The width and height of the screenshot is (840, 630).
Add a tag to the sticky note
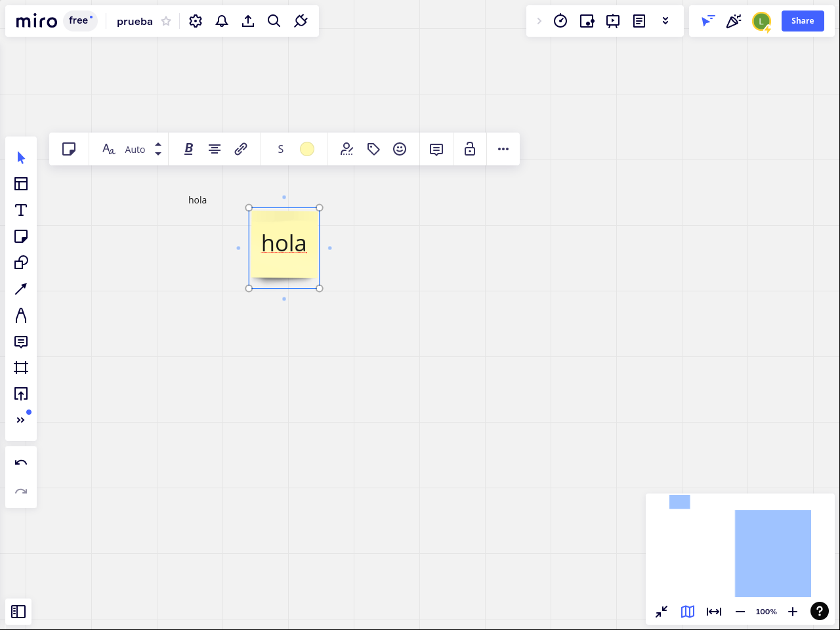[373, 149]
